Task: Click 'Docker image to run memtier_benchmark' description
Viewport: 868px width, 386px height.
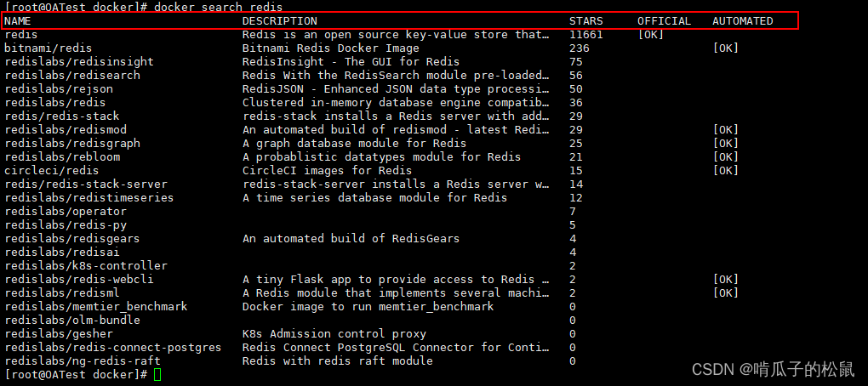Action: 368,306
